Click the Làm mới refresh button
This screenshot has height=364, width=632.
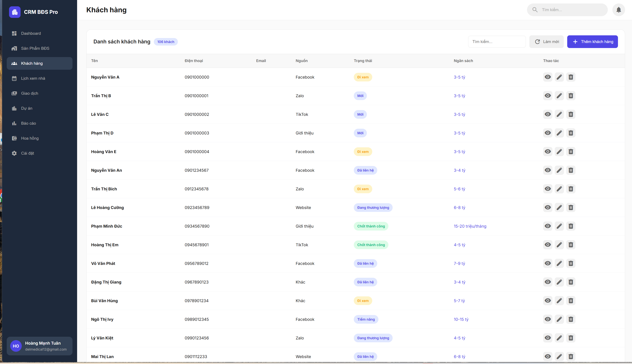click(546, 42)
